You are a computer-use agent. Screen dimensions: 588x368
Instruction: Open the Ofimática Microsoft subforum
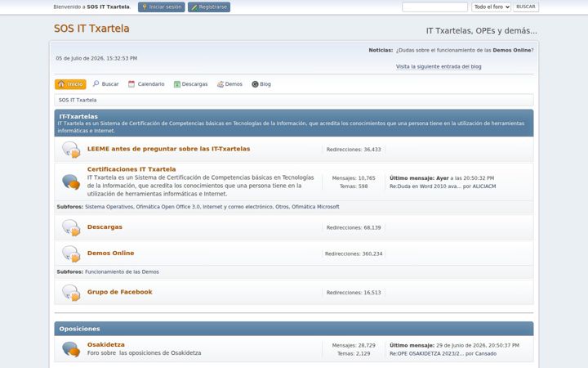315,207
